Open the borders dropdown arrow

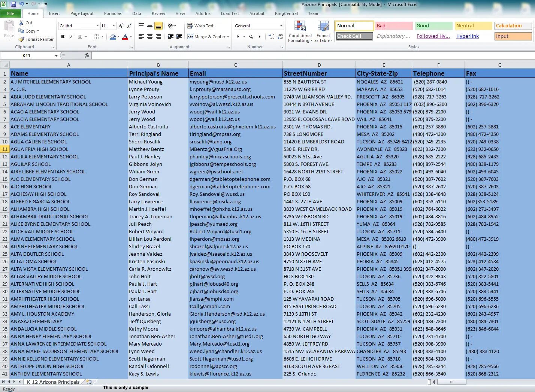coord(103,37)
